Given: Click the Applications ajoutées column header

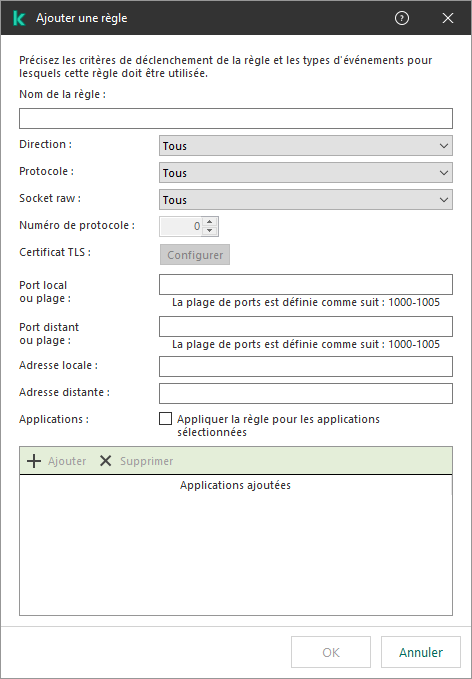Looking at the screenshot, I should point(236,485).
